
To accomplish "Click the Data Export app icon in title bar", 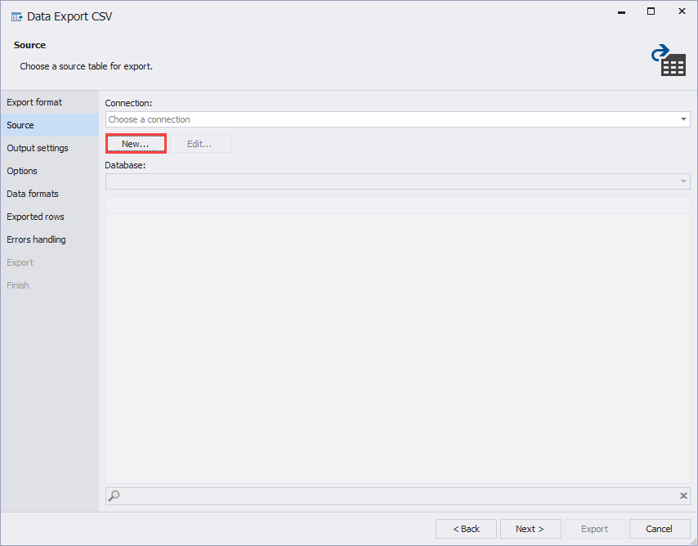I will (16, 17).
